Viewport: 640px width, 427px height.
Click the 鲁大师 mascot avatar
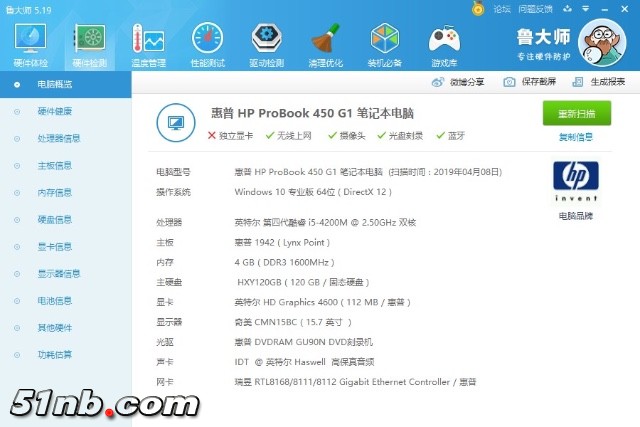[604, 44]
